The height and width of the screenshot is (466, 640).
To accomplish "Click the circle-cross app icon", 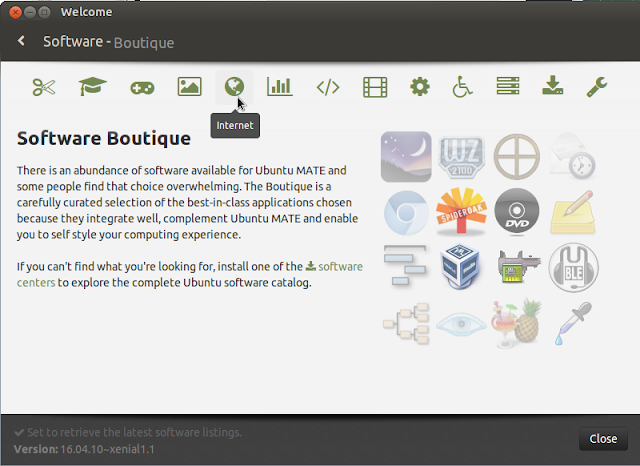I will pos(517,157).
